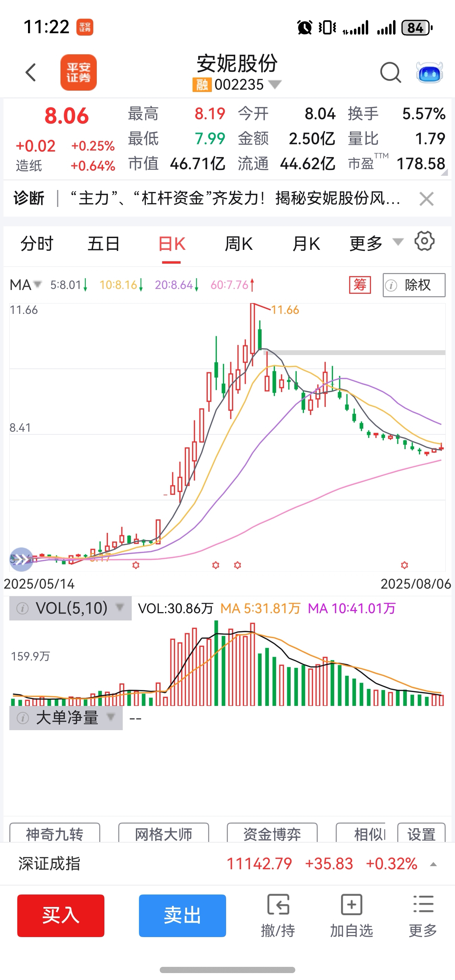455x980 pixels.
Task: Tap the info icon beside 除权
Action: [x=391, y=285]
